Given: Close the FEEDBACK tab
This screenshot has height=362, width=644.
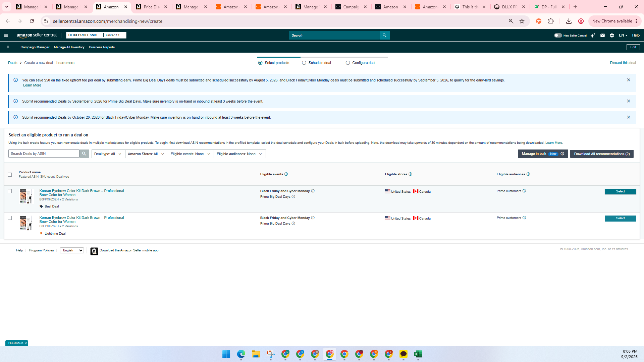Looking at the screenshot, I should point(25,343).
